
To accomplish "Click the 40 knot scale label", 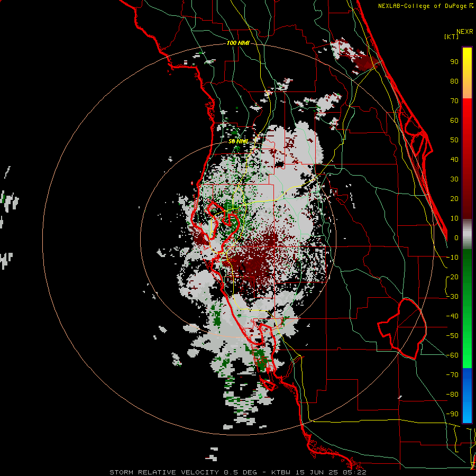I will pos(454,160).
